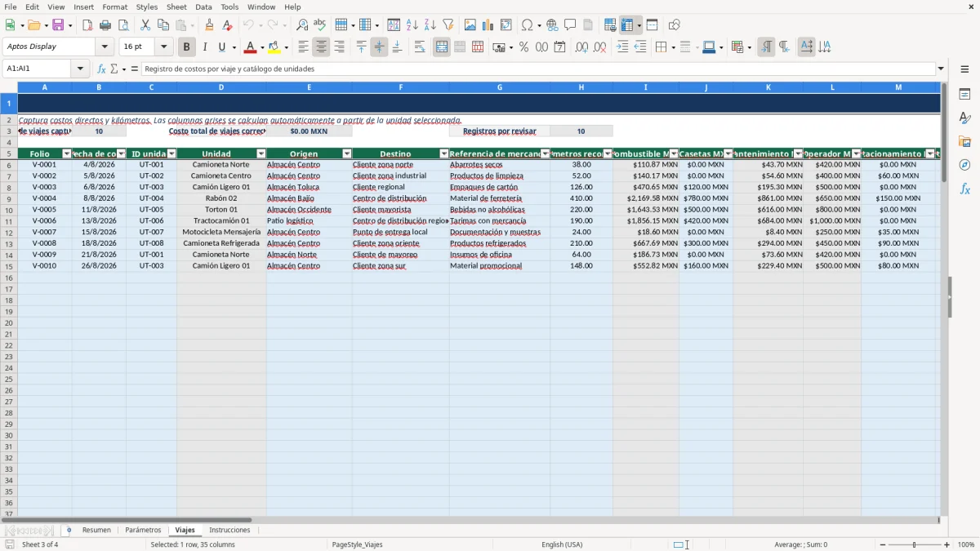The image size is (980, 551).
Task: Open Print Preview from the toolbar
Action: pos(123,25)
